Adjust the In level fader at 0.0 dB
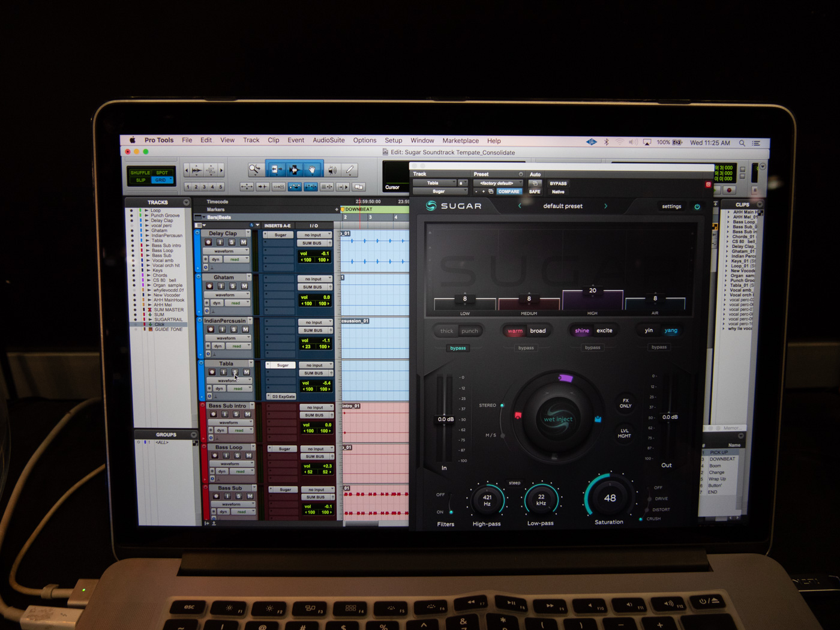The image size is (840, 630). pyautogui.click(x=446, y=419)
